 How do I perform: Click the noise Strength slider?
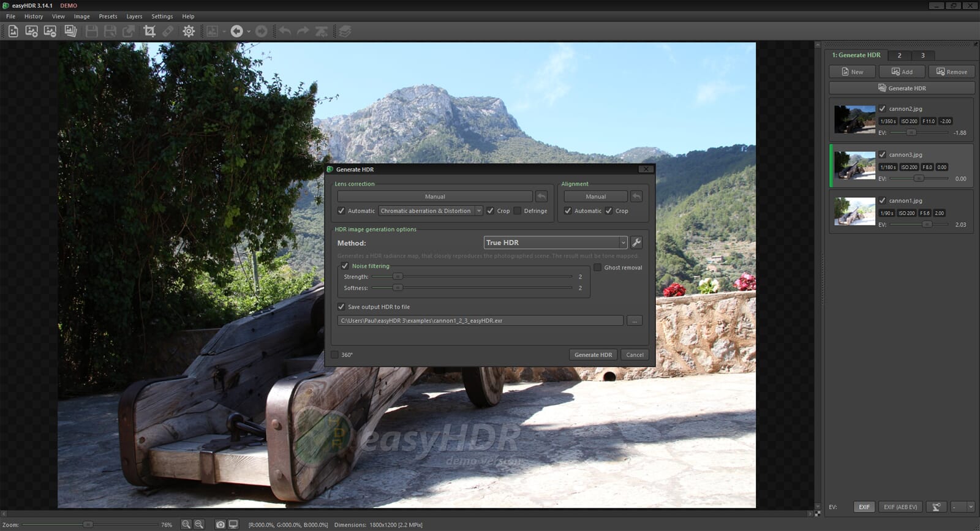(472, 277)
